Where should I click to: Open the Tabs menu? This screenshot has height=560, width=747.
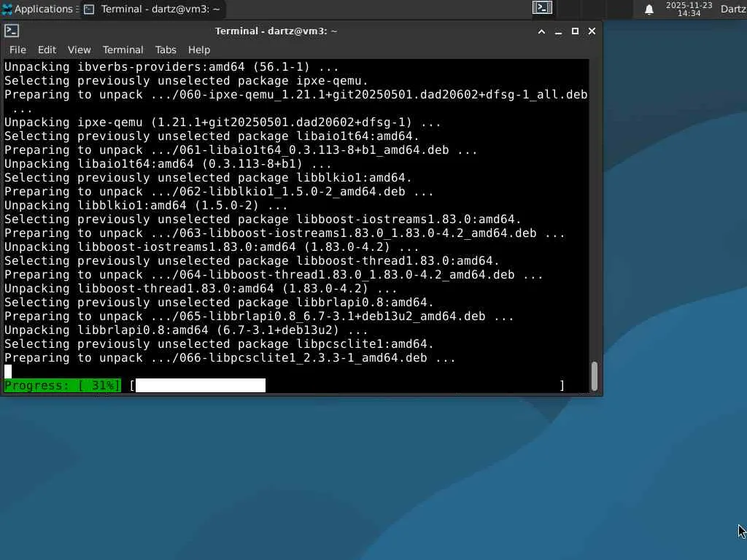point(166,50)
